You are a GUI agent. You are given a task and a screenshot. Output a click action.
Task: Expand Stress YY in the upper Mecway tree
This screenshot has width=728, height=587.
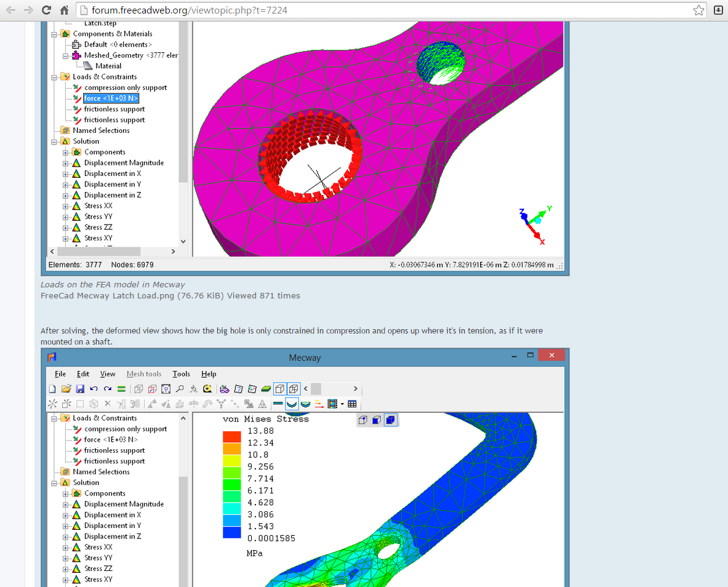point(65,217)
